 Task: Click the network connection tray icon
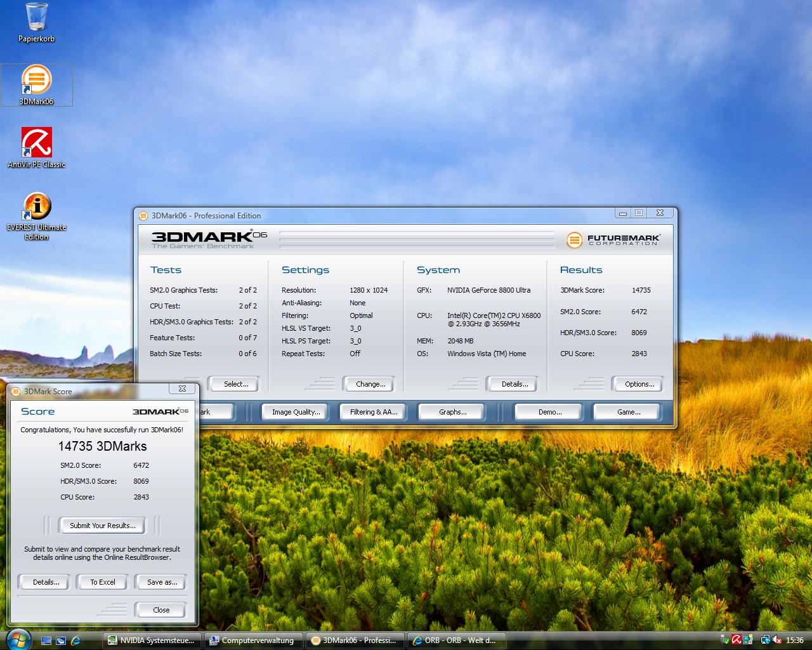[x=766, y=640]
